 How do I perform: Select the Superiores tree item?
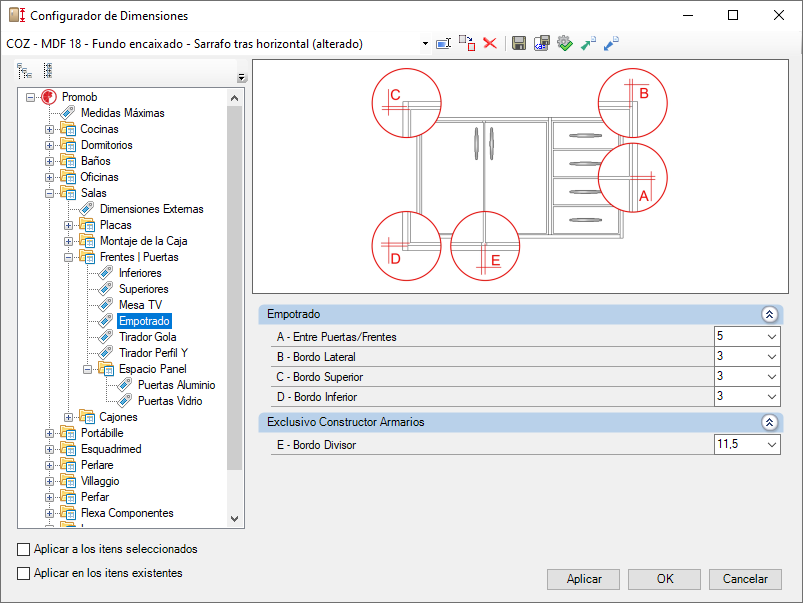[x=143, y=289]
